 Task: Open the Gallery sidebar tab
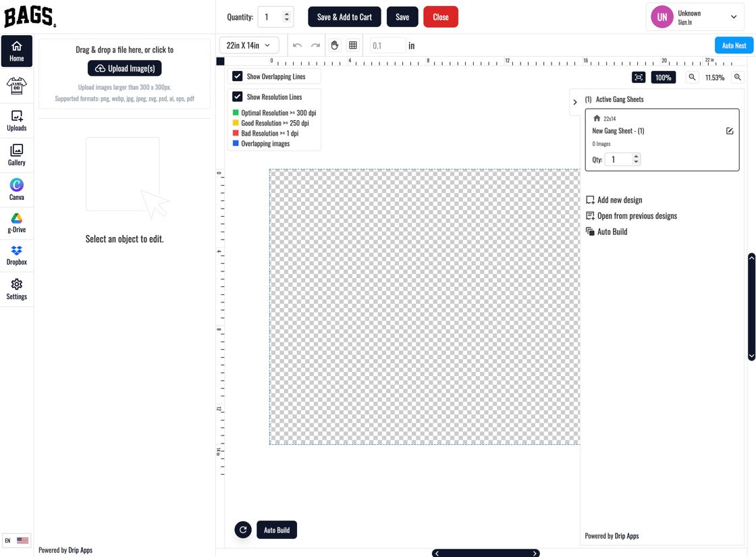(16, 155)
